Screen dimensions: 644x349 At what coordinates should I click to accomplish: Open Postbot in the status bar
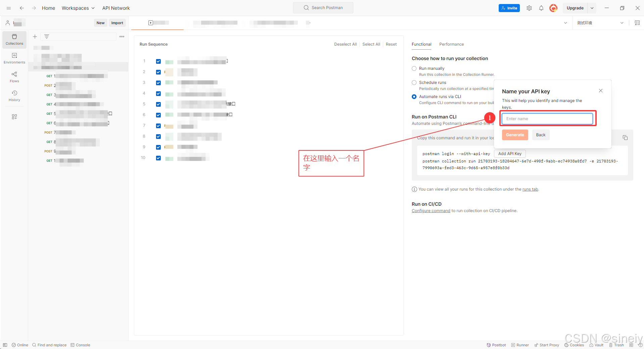point(496,345)
